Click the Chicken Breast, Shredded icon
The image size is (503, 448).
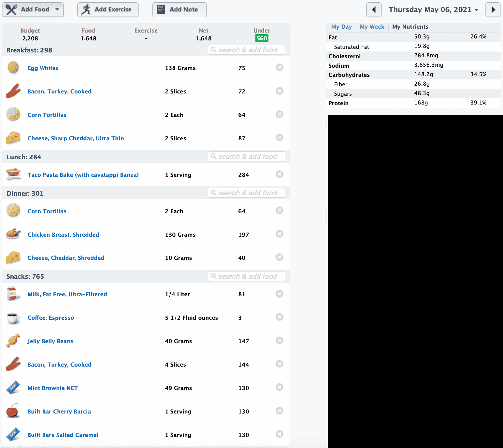click(x=13, y=234)
